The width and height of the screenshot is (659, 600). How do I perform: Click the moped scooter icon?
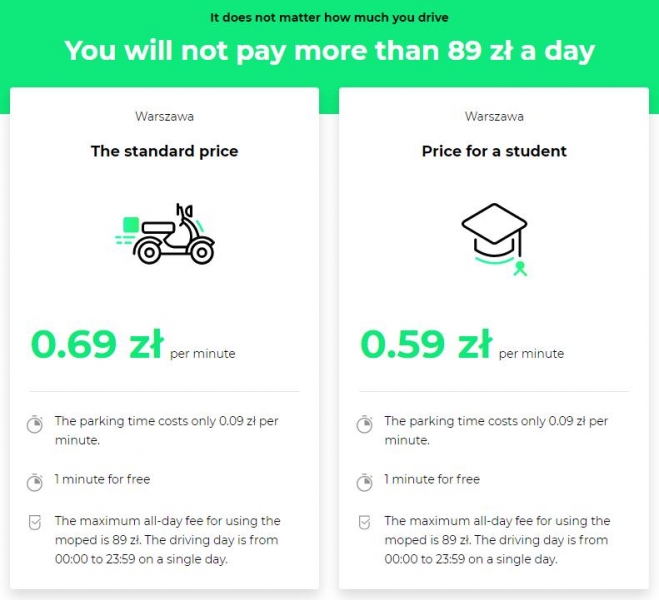pos(164,234)
